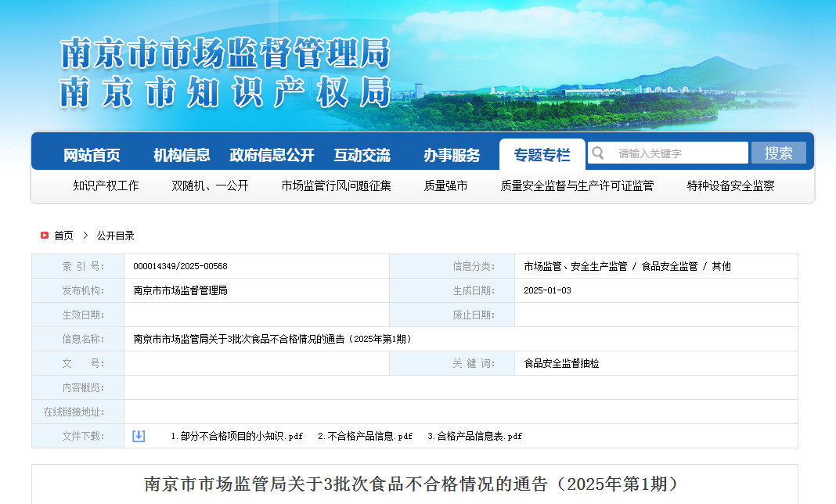This screenshot has width=836, height=504.
Task: Open 市场监管行风问题征集 link
Action: tap(336, 185)
